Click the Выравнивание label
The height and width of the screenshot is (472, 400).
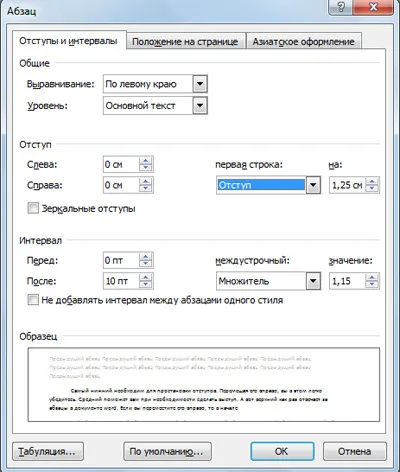click(x=61, y=84)
